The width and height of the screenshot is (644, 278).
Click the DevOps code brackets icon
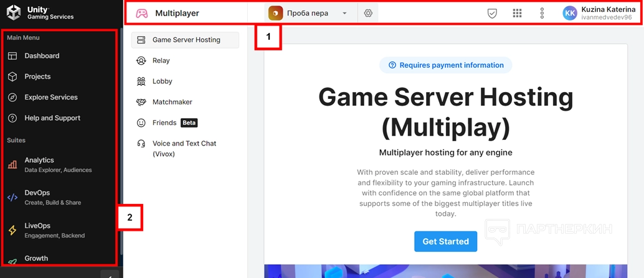click(12, 197)
